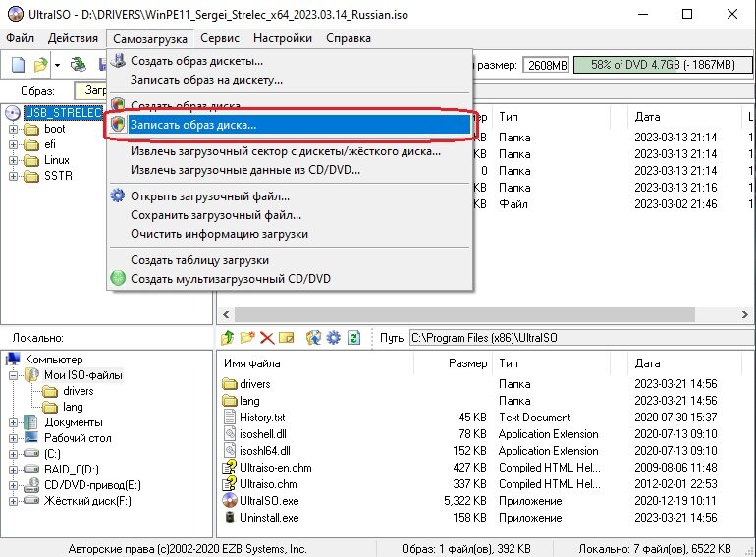Click the isoshell.dll file icon
The width and height of the screenshot is (756, 557).
[x=230, y=434]
